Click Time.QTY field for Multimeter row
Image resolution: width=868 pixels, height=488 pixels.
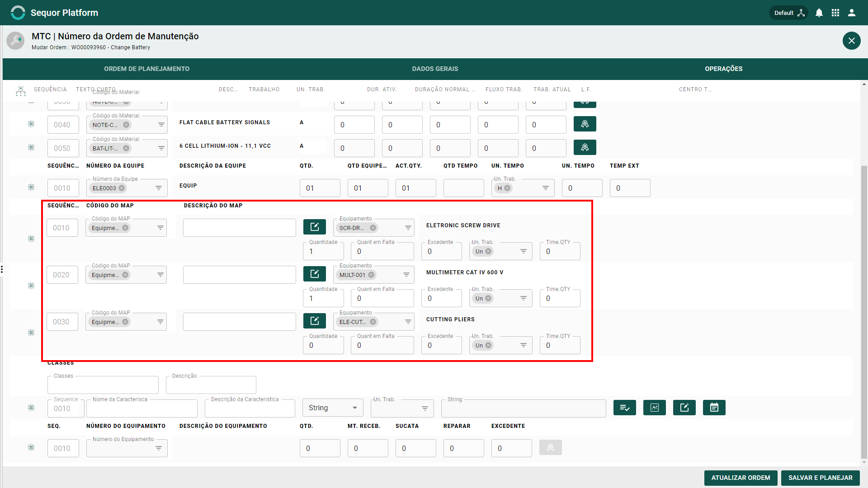click(x=560, y=298)
